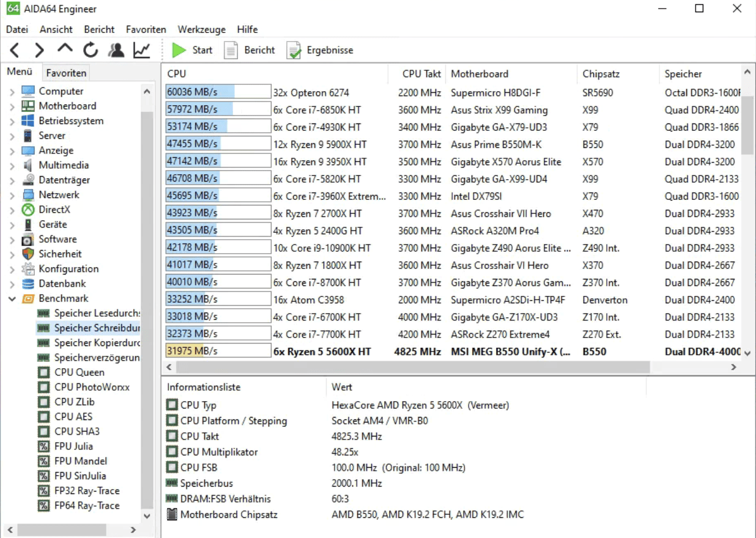Image resolution: width=756 pixels, height=538 pixels.
Task: Click the Back navigation arrow
Action: tap(14, 50)
